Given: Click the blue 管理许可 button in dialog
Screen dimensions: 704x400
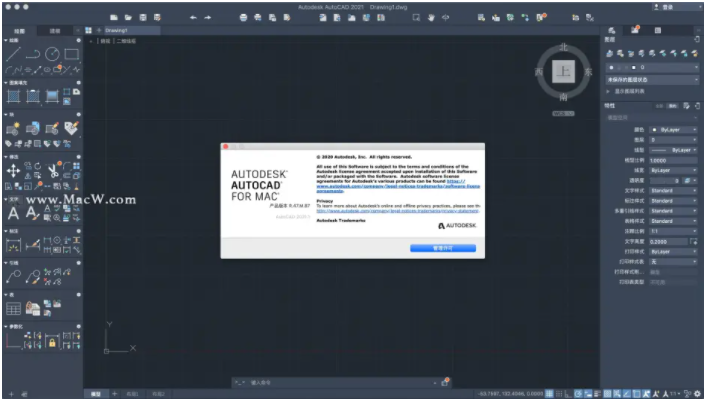Looking at the screenshot, I should 443,248.
